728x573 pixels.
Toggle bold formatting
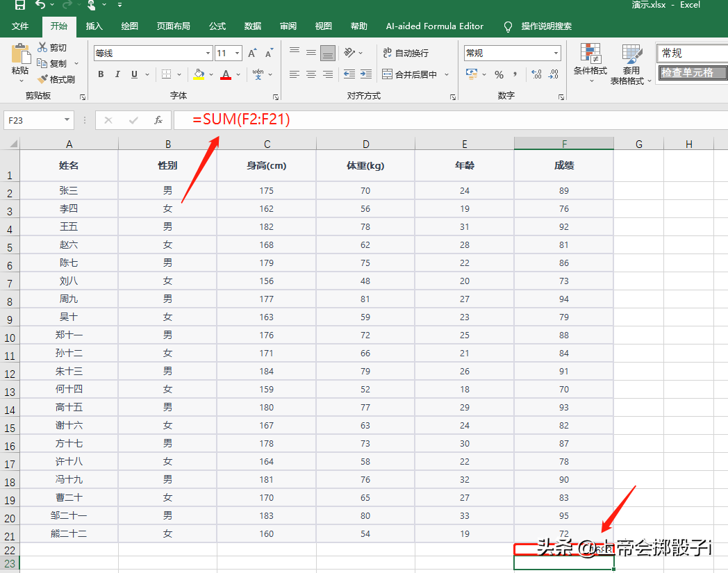point(101,74)
